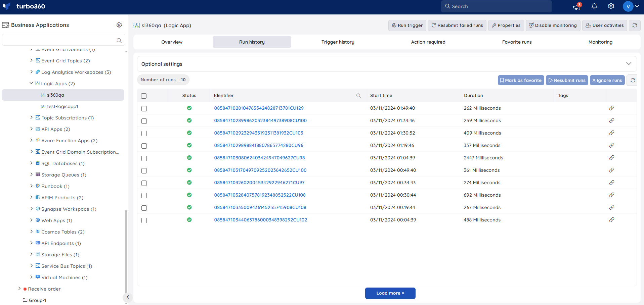Click the top Search field

pyautogui.click(x=497, y=6)
